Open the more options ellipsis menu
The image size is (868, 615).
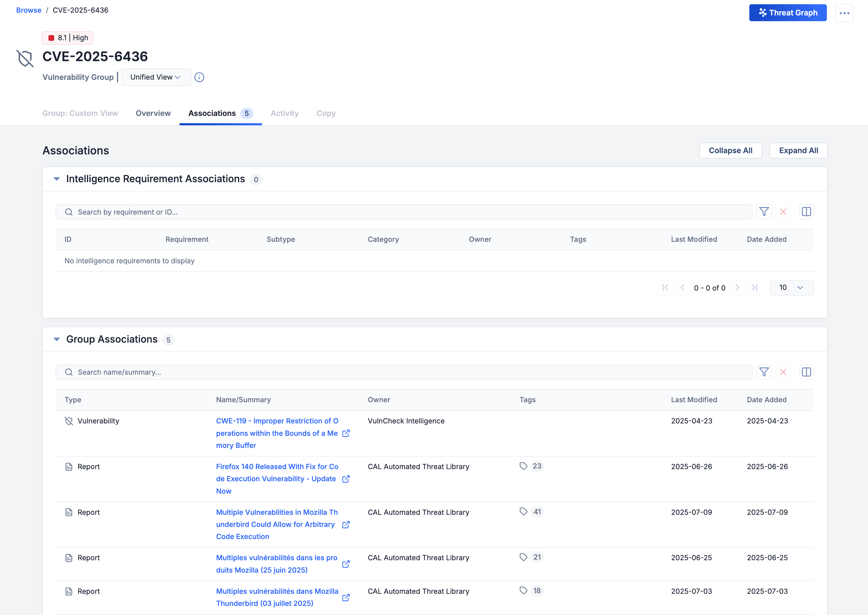click(x=844, y=13)
